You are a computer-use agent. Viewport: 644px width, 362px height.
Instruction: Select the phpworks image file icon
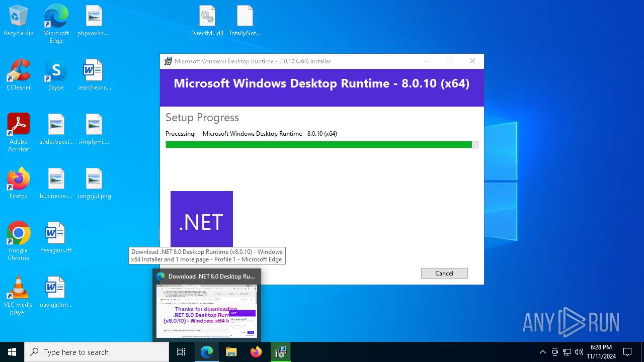(94, 21)
